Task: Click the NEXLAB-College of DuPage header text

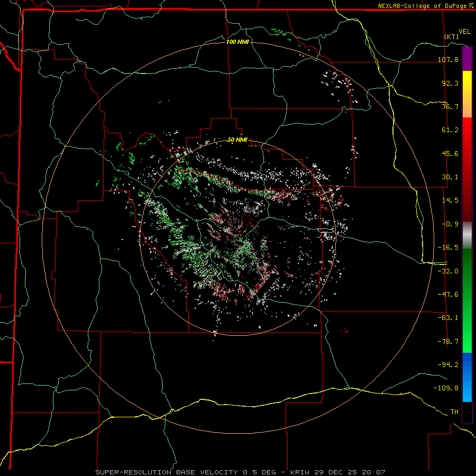Action: (x=425, y=6)
